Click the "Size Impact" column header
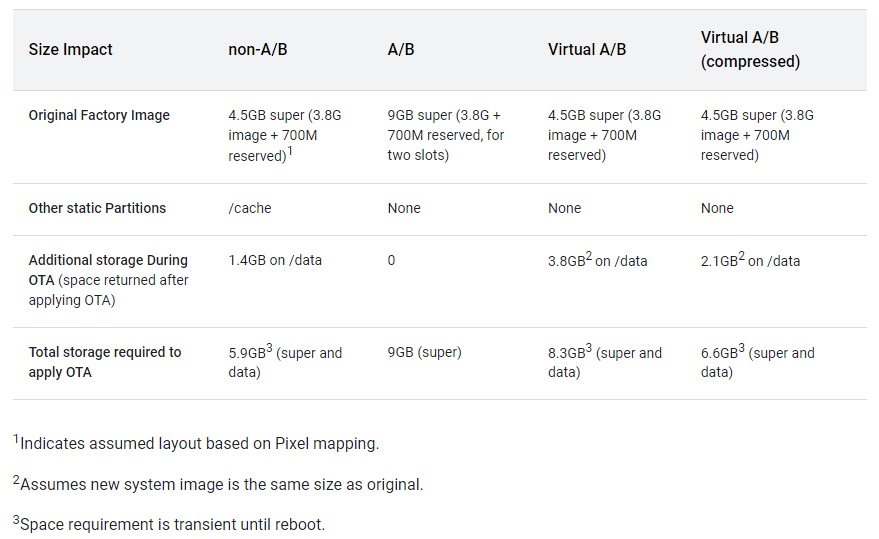The height and width of the screenshot is (539, 879). pos(70,50)
